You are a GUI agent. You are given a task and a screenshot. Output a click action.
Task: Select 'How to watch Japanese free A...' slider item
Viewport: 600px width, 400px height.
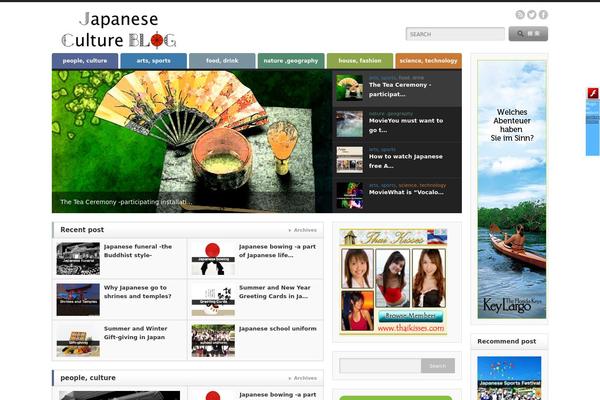pyautogui.click(x=397, y=160)
